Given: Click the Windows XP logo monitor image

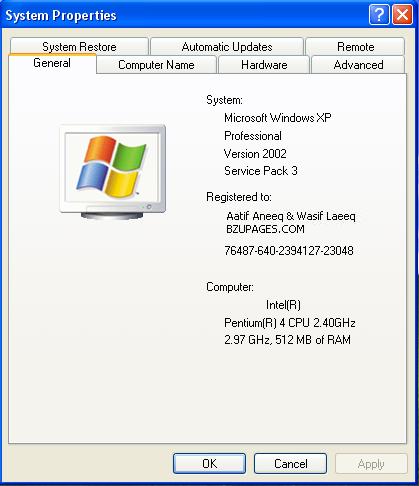Looking at the screenshot, I should click(x=113, y=172).
